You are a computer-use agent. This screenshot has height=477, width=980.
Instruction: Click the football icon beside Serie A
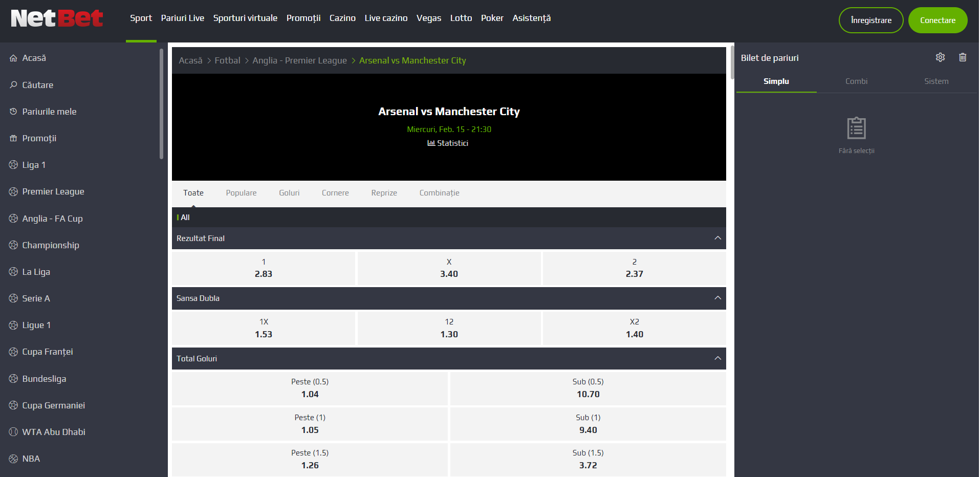pos(13,298)
